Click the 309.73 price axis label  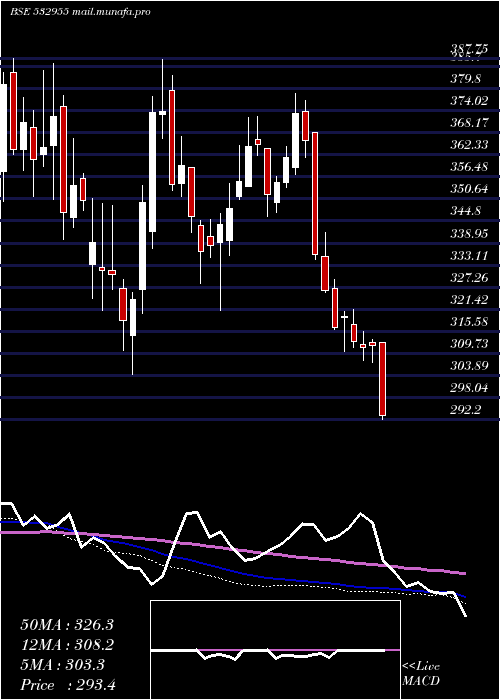469,344
